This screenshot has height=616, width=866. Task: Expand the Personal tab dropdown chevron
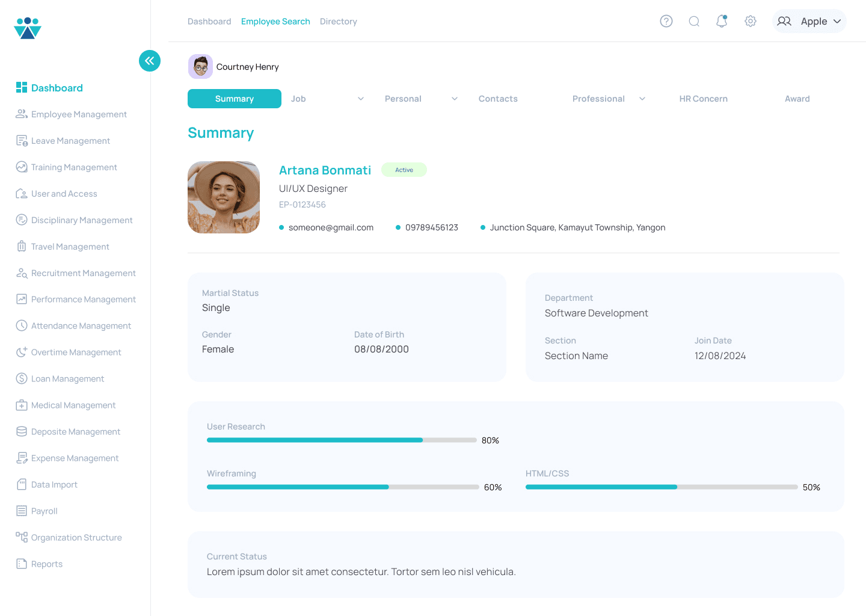455,99
